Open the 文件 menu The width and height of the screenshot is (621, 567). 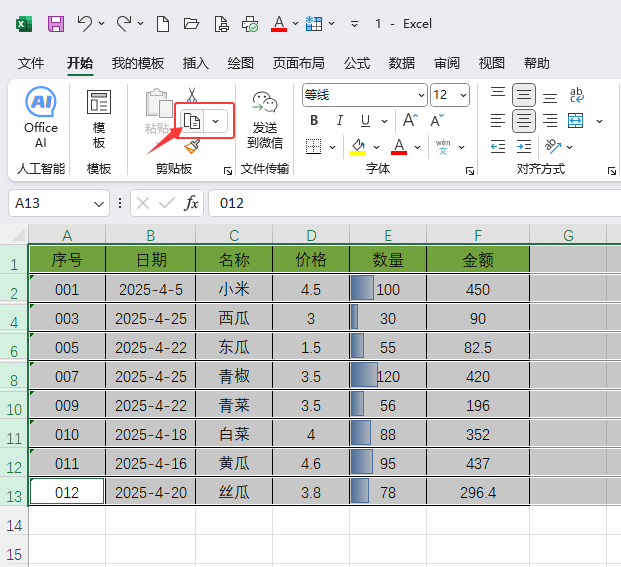pyautogui.click(x=31, y=63)
